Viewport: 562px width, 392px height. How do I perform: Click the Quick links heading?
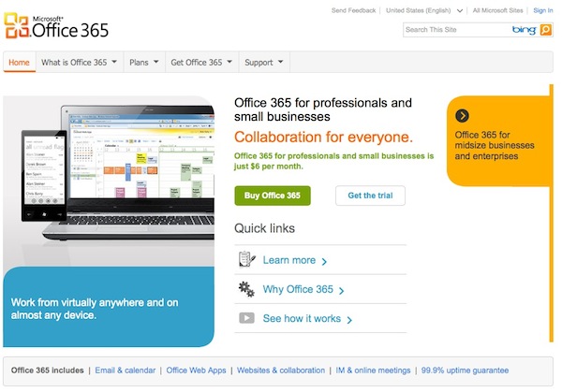[x=264, y=228]
